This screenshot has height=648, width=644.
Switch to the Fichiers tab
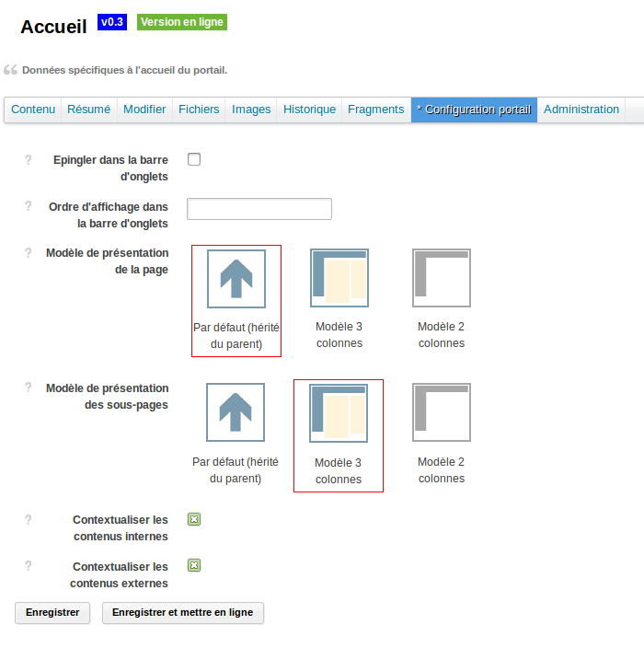(x=199, y=110)
